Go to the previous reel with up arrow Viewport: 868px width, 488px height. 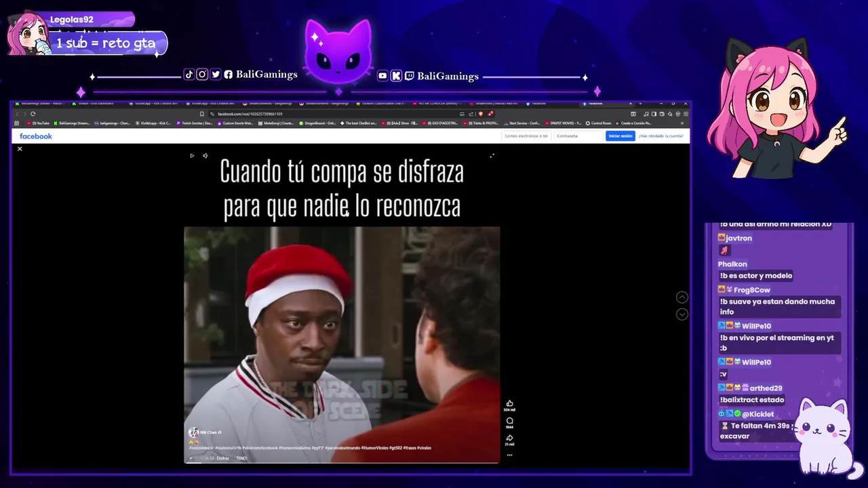point(682,298)
